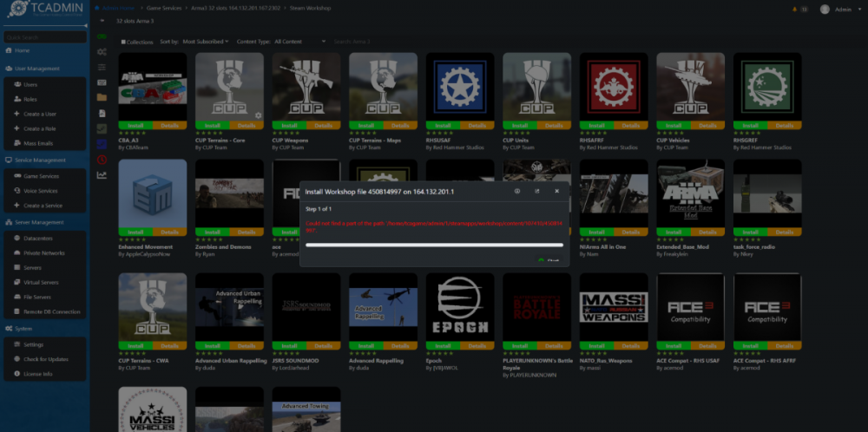Open the Admin user dropdown arrow
868x432 pixels.
point(860,10)
